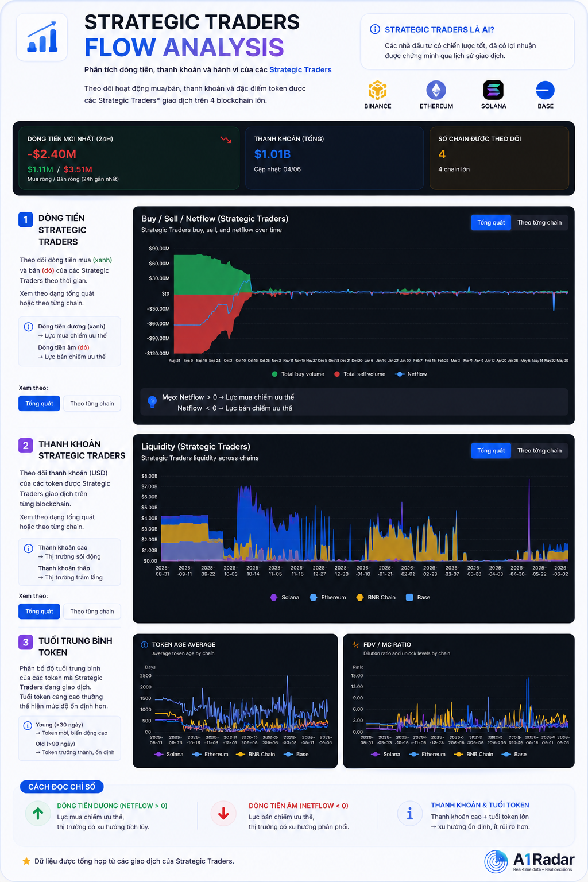The image size is (588, 882).
Task: Click the FDV / MC Ratio icon
Action: tap(355, 645)
